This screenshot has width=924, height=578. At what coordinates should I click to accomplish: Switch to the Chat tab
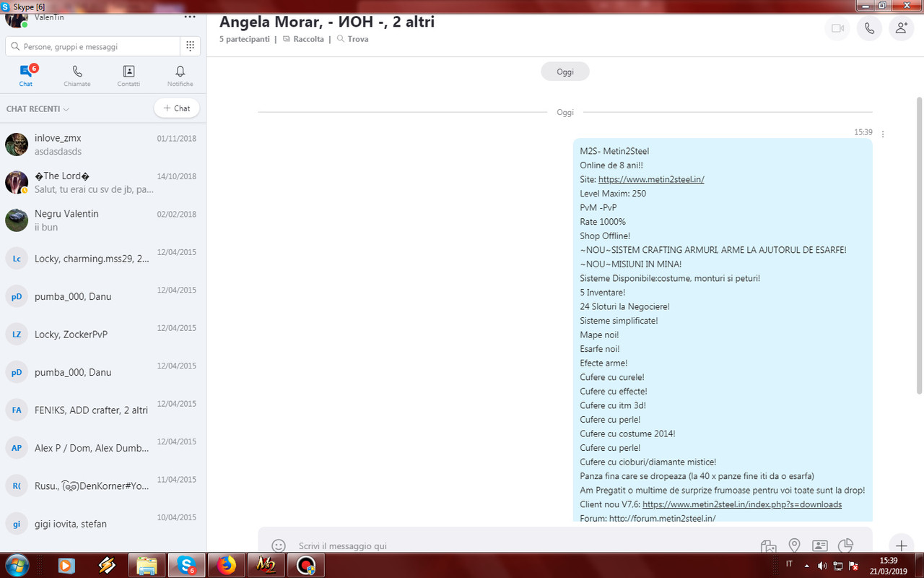coord(26,75)
